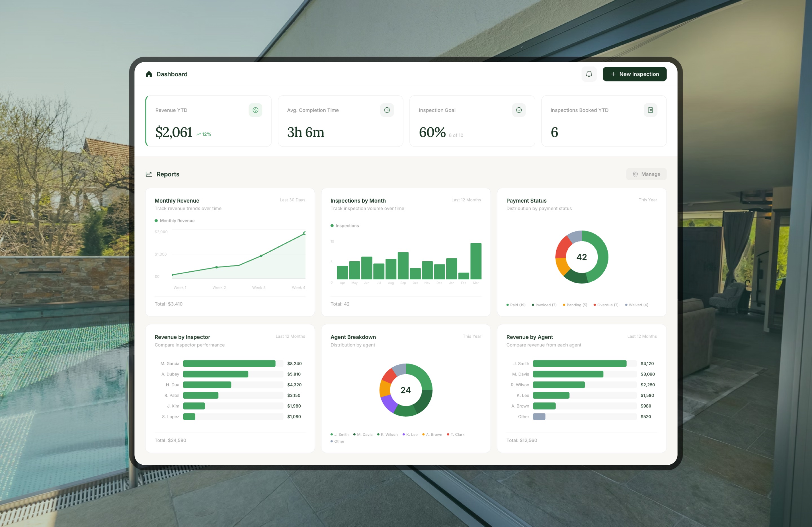Click the Manage button in Reports section

click(646, 174)
